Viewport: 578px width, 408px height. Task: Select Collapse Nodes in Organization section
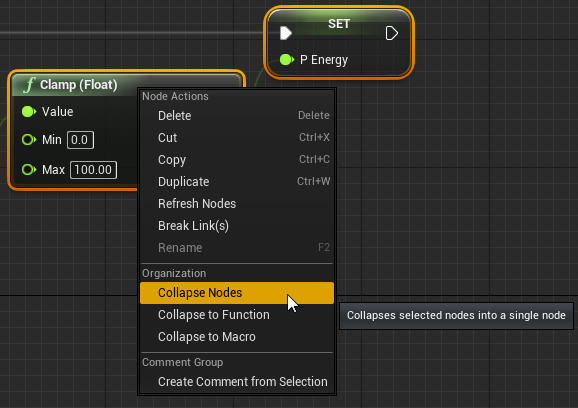237,293
